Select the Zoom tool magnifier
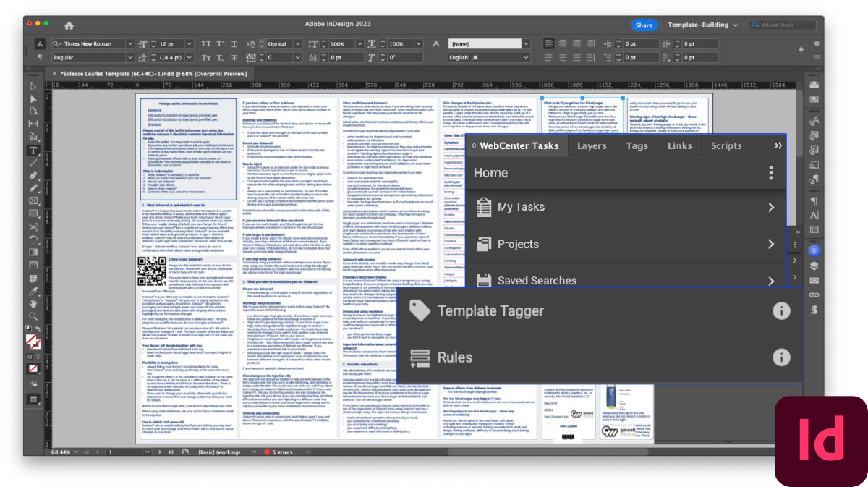Viewport: 868px width, 487px height. [33, 317]
